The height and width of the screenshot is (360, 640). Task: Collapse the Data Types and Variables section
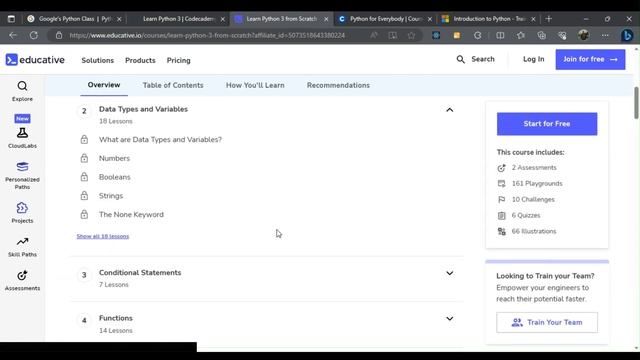point(449,110)
